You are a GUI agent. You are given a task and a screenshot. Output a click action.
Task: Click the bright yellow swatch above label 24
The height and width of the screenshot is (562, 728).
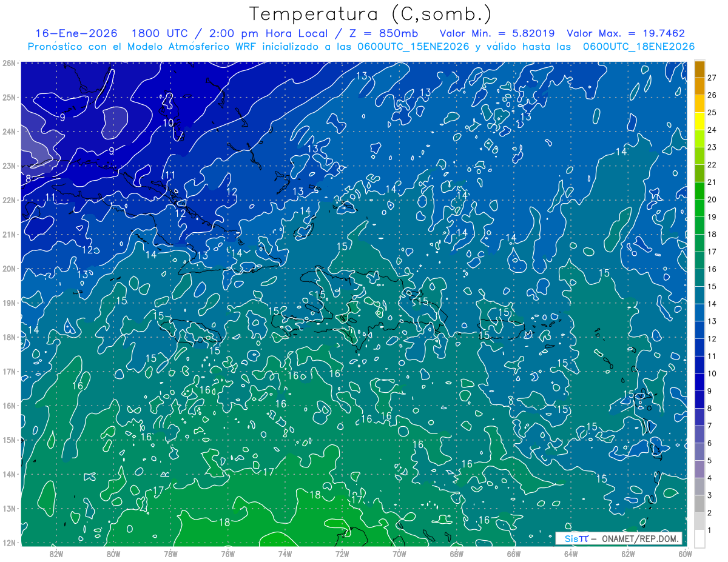coord(700,121)
